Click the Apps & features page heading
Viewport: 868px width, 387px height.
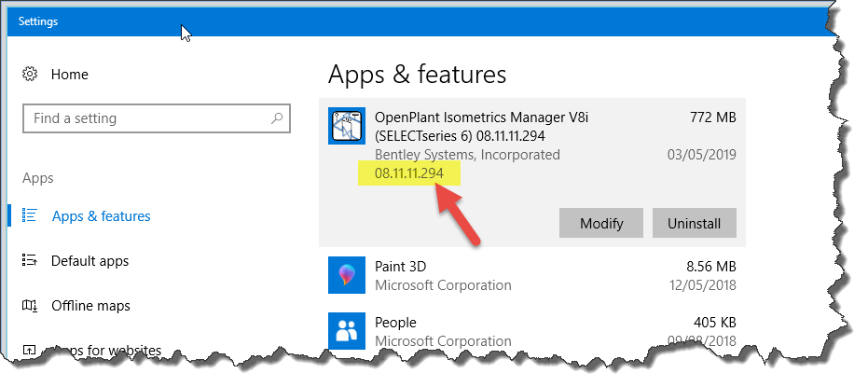(417, 75)
